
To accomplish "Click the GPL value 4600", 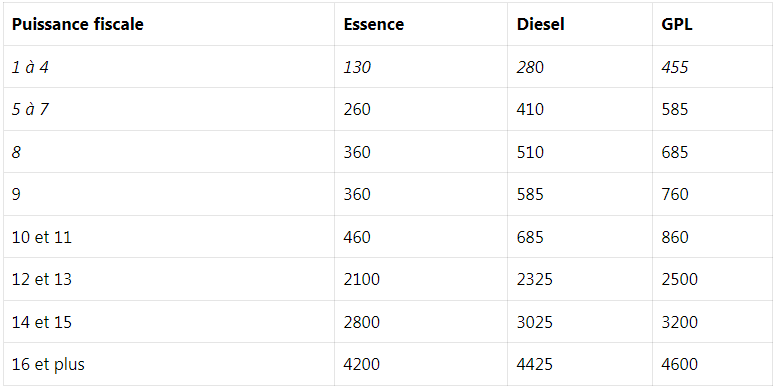I will 679,364.
